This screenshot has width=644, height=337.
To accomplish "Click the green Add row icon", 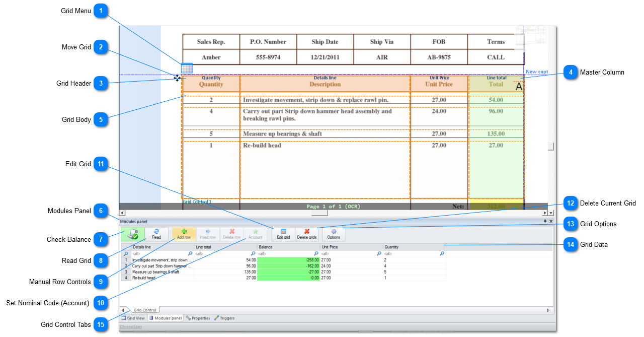I will point(183,234).
